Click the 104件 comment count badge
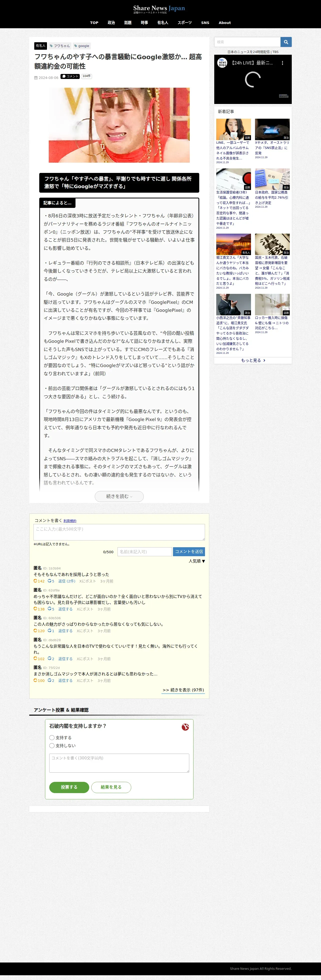 tap(86, 76)
